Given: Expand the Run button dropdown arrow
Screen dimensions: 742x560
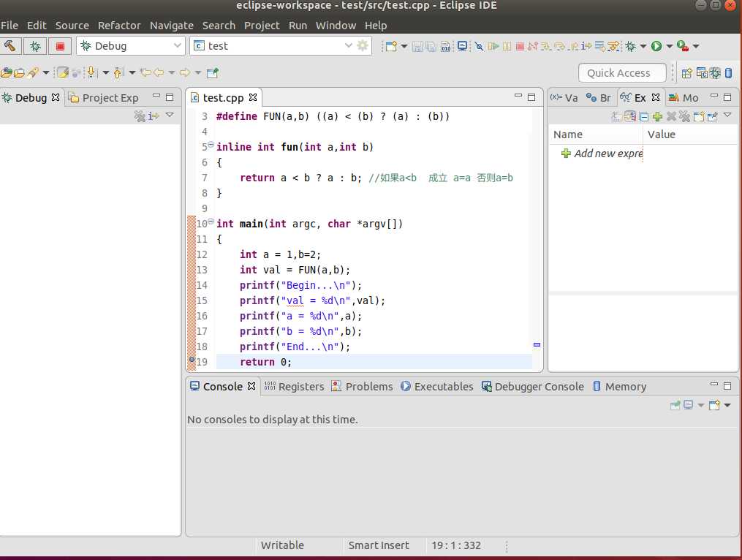Looking at the screenshot, I should click(x=669, y=46).
